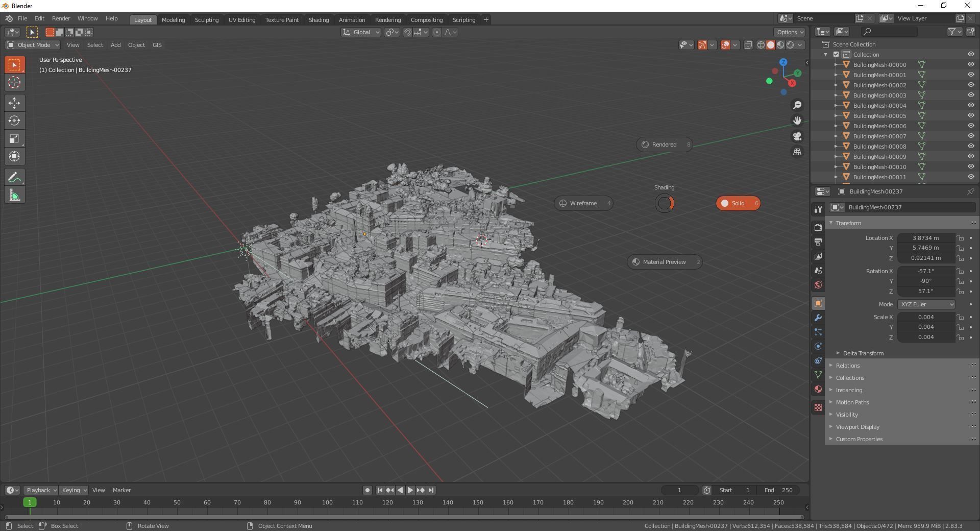The height and width of the screenshot is (531, 980).
Task: Open the Render properties tab
Action: [818, 228]
